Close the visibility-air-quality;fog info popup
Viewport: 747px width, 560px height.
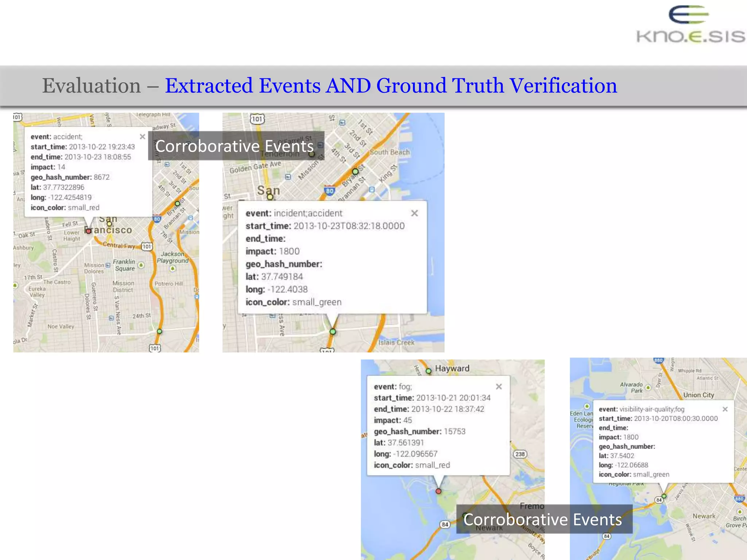(725, 409)
